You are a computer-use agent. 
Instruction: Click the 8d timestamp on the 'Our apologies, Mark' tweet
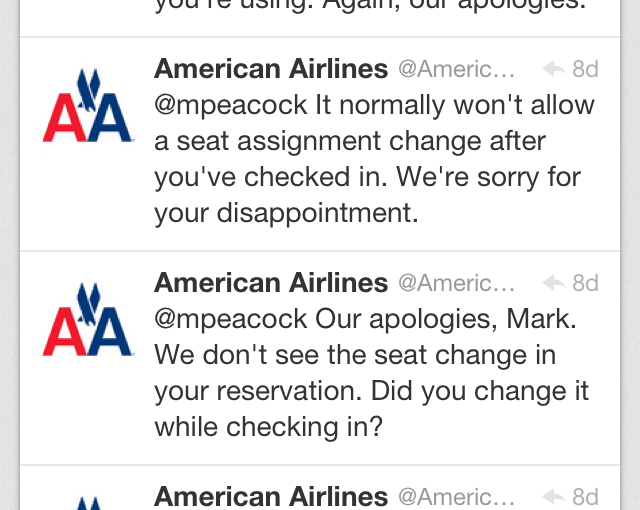(x=585, y=283)
